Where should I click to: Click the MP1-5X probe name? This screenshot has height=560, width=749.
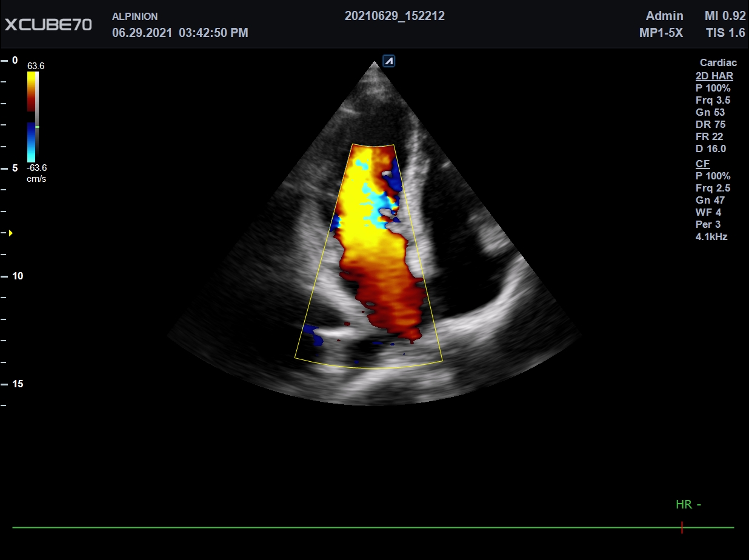click(x=661, y=33)
